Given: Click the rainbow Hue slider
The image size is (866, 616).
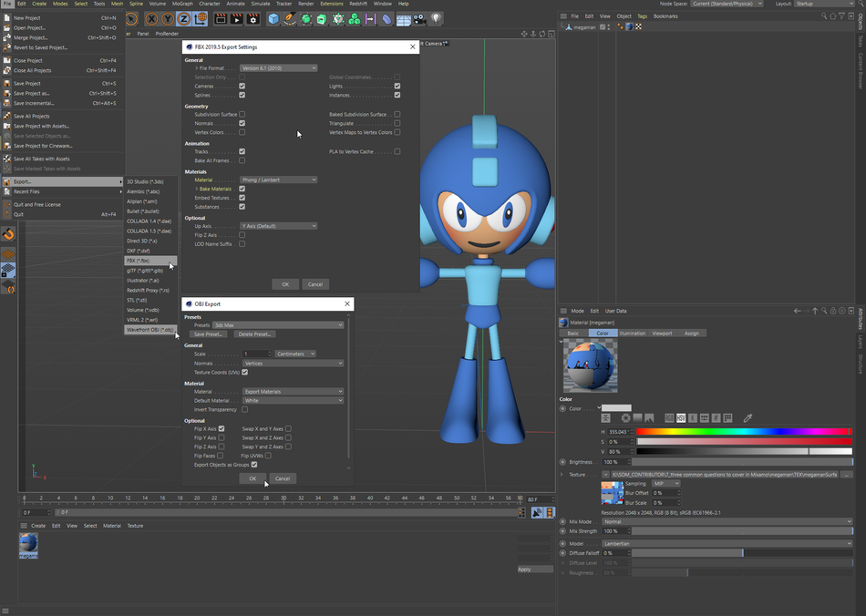Looking at the screenshot, I should [744, 432].
